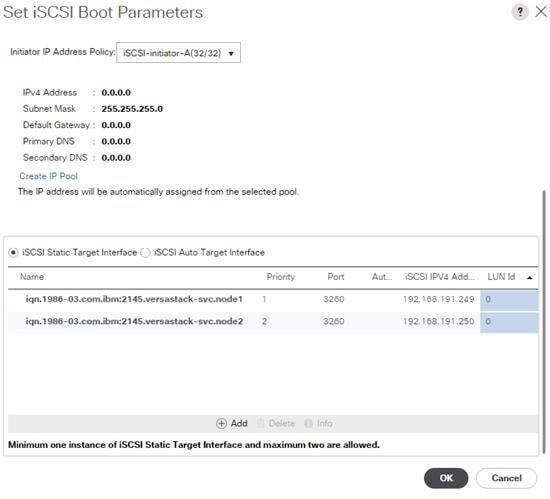Click LUN Id cell for node1

click(x=509, y=300)
